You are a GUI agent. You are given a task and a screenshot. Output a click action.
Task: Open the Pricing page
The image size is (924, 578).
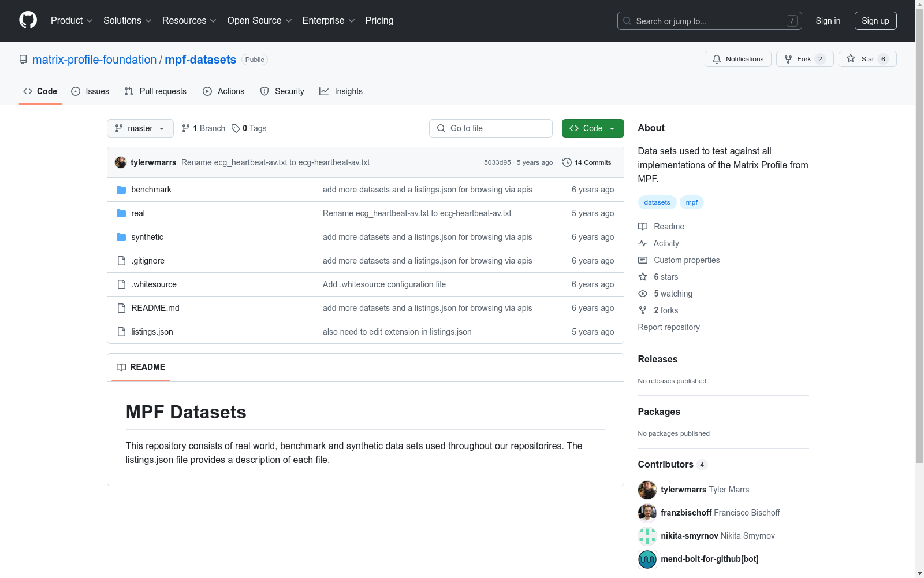(x=379, y=21)
